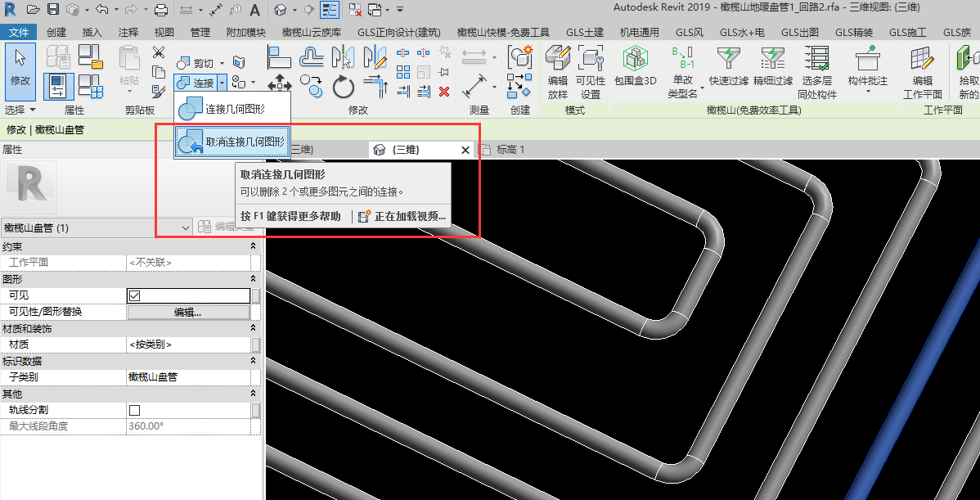Click the 修改 Modify arrow tool
The width and height of the screenshot is (980, 500).
[20, 70]
